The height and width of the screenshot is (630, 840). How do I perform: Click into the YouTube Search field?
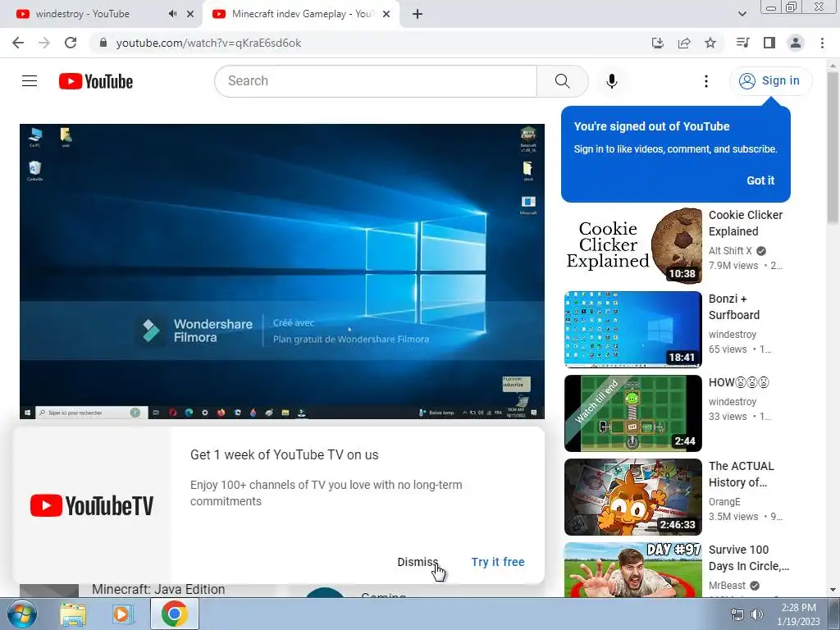[x=376, y=81]
